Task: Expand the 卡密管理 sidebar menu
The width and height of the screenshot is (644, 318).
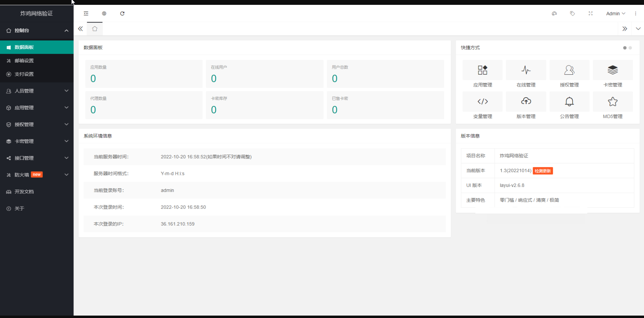Action: tap(37, 141)
